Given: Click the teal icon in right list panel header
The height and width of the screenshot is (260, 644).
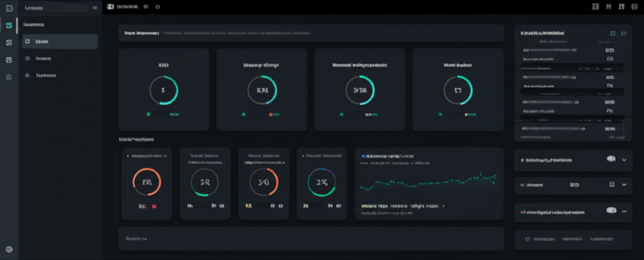Looking at the screenshot, I should tap(613, 33).
